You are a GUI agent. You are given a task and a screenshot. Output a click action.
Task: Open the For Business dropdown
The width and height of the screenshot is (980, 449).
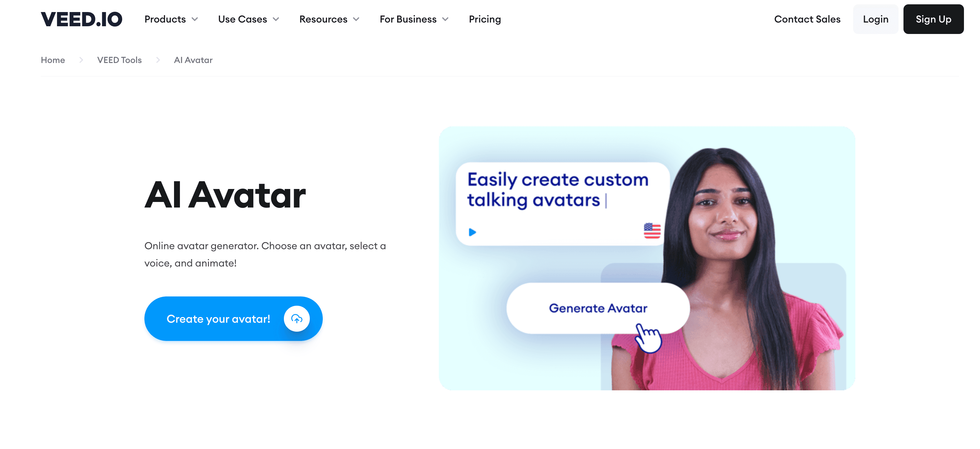[x=414, y=19]
